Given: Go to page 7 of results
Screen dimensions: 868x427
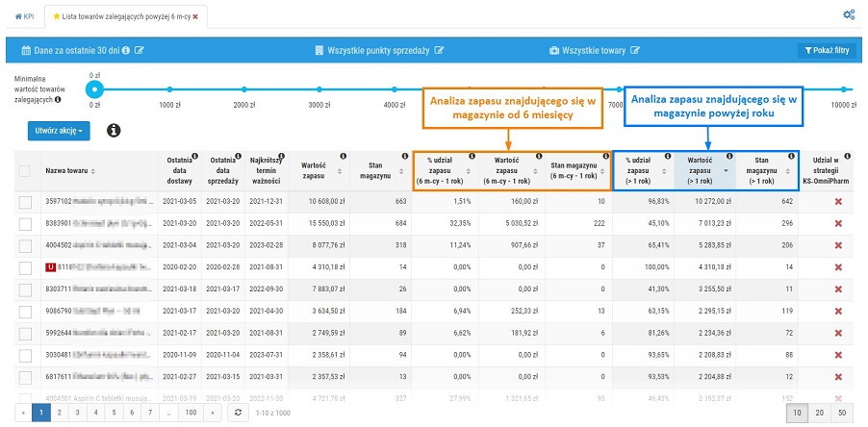Looking at the screenshot, I should (x=150, y=413).
